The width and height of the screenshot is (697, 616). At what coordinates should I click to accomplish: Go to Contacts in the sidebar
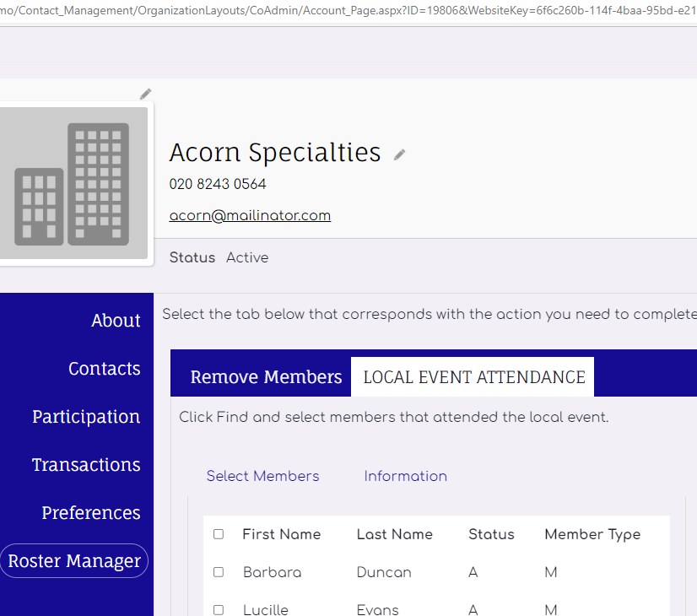(105, 369)
